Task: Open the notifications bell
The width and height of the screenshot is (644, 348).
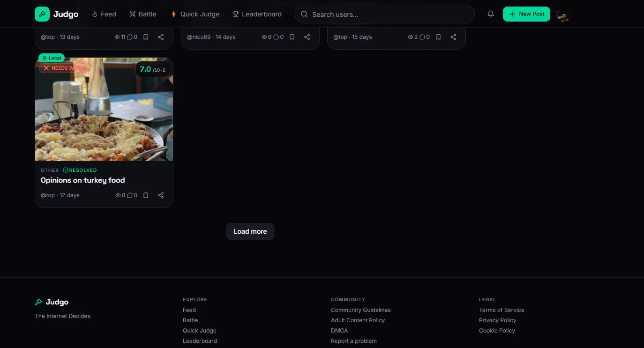Action: (x=491, y=14)
